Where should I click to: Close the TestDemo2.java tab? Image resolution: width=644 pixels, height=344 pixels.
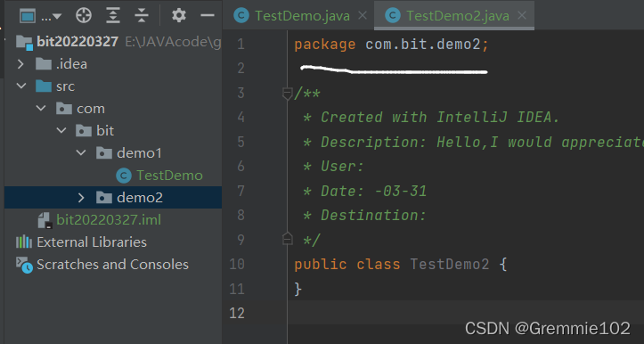pyautogui.click(x=522, y=16)
